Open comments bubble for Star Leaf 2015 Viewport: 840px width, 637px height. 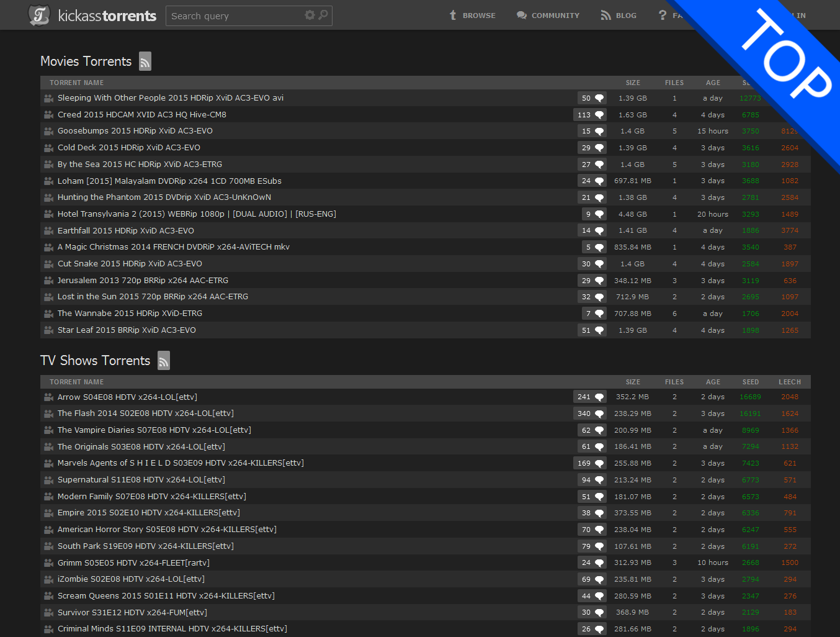coord(592,330)
